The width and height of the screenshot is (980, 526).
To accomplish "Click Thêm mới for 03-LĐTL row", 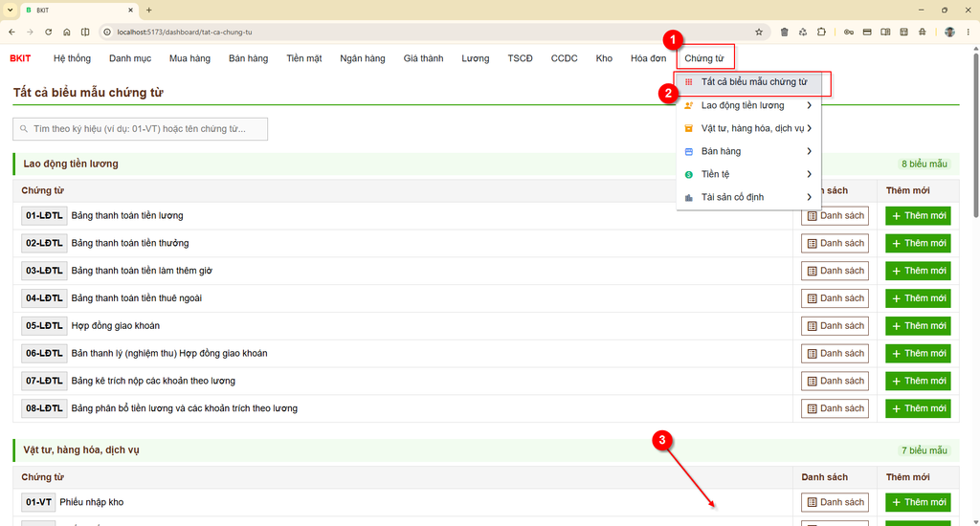I will point(918,271).
